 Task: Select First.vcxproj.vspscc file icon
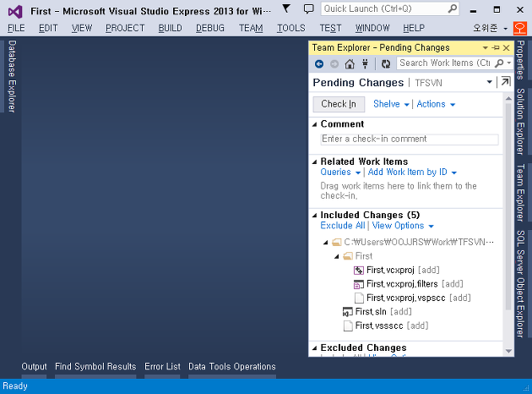[359, 298]
